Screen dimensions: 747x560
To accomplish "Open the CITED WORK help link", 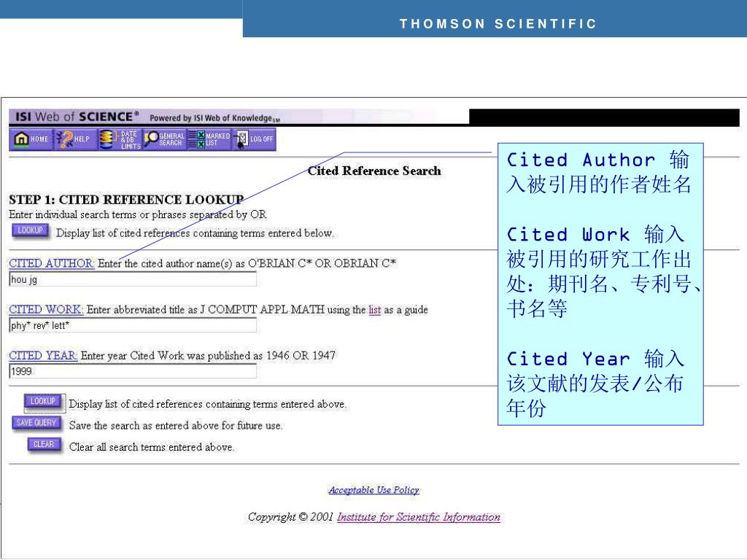I will tap(46, 309).
